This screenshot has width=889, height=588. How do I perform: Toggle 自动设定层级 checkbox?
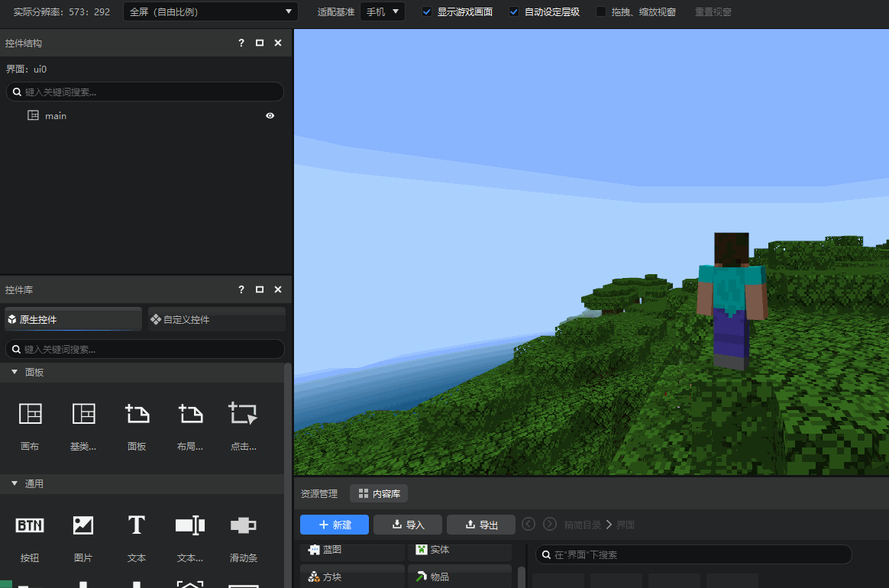point(514,12)
